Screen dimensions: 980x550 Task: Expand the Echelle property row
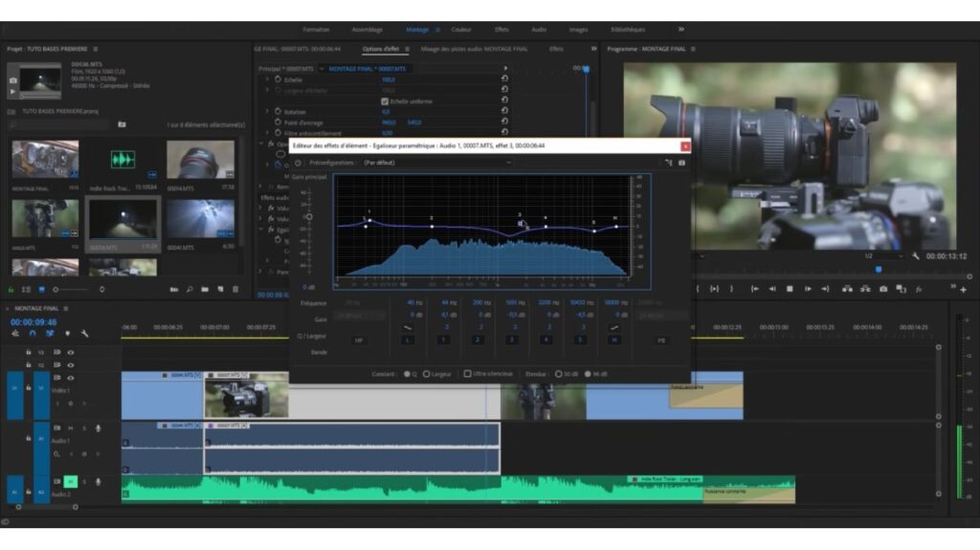pyautogui.click(x=268, y=79)
